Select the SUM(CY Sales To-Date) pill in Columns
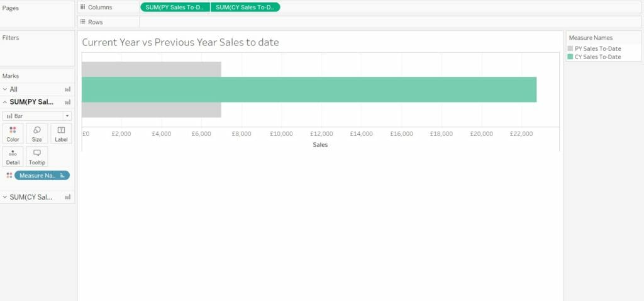The image size is (644, 301). pyautogui.click(x=245, y=7)
